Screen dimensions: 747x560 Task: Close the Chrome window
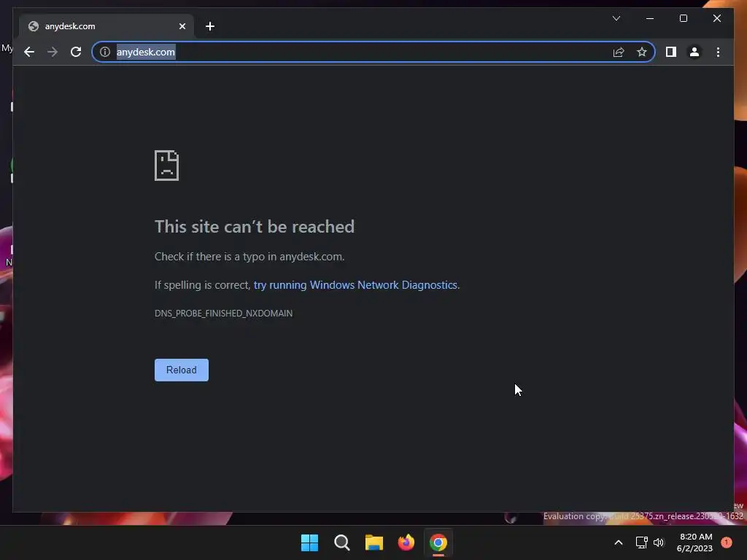pos(716,18)
